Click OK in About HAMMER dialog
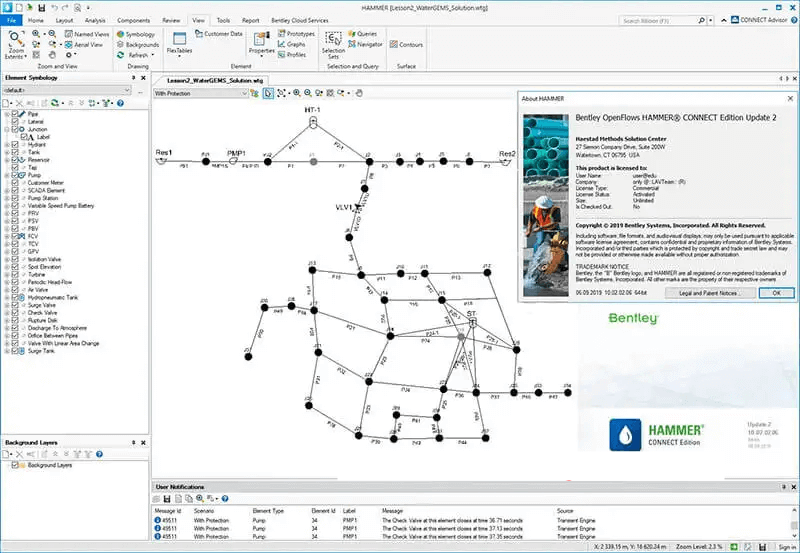The image size is (800, 553). 776,293
